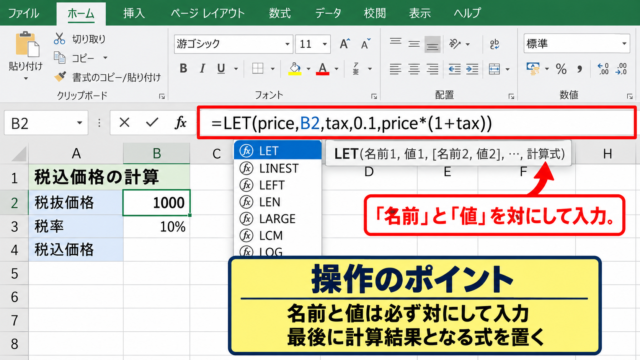Image resolution: width=640 pixels, height=360 pixels.
Task: Open the font name dropdown 游ゴシック
Action: (287, 44)
